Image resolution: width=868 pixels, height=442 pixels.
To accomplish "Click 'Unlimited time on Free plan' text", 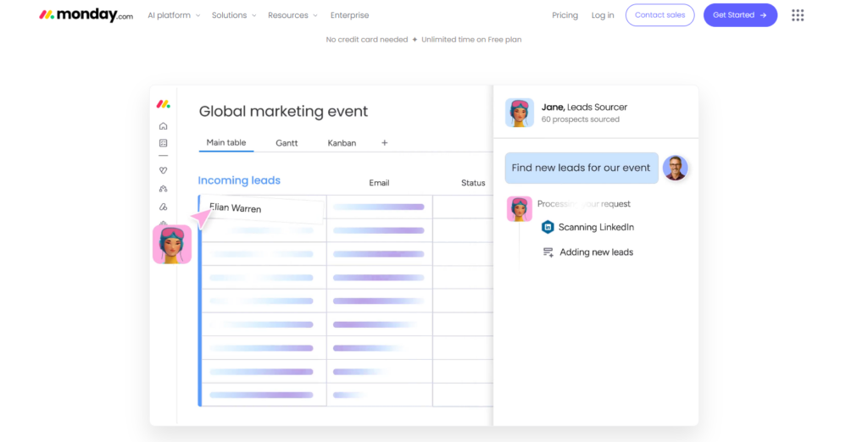I will tap(471, 39).
